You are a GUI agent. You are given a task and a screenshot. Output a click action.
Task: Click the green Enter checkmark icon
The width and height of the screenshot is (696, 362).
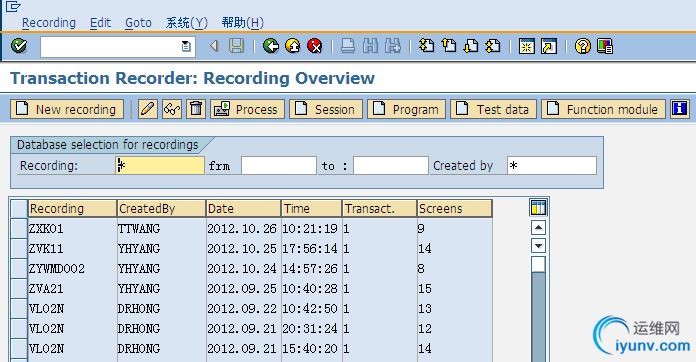19,46
